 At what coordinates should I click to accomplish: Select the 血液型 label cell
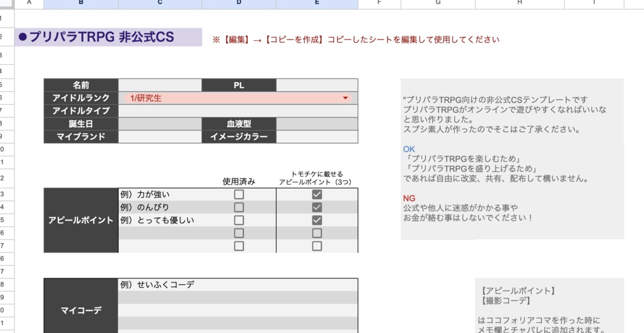click(238, 124)
